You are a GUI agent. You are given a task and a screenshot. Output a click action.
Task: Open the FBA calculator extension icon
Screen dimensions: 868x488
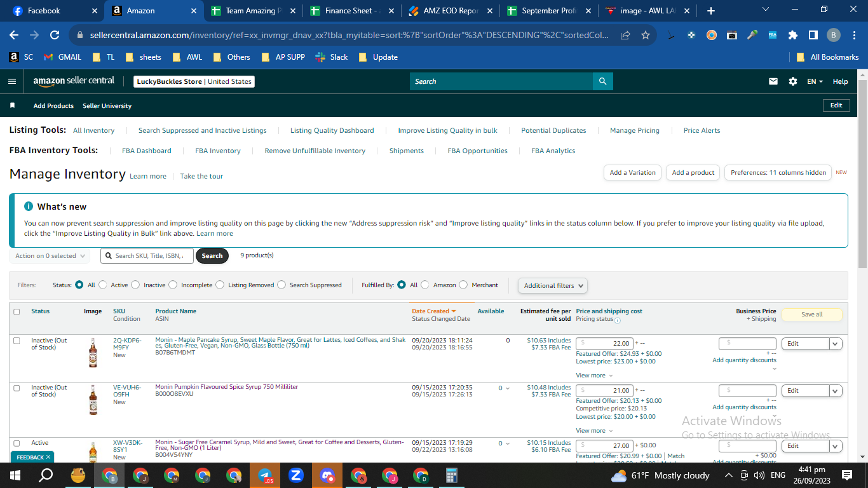pyautogui.click(x=773, y=36)
